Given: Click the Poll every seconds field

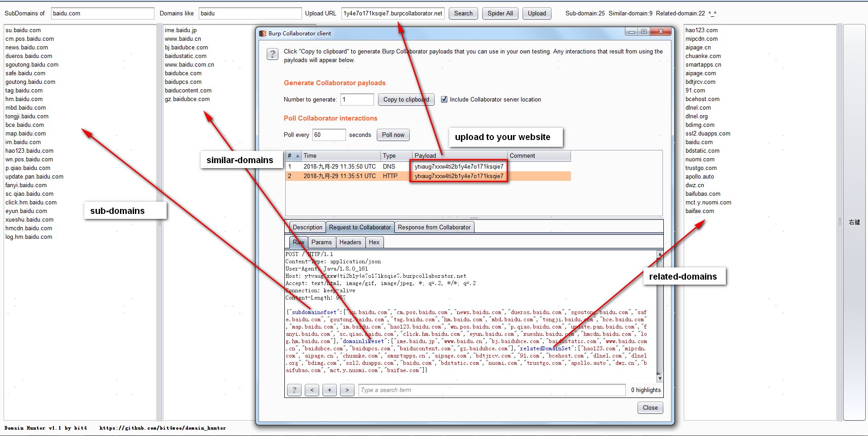Looking at the screenshot, I should tap(329, 135).
